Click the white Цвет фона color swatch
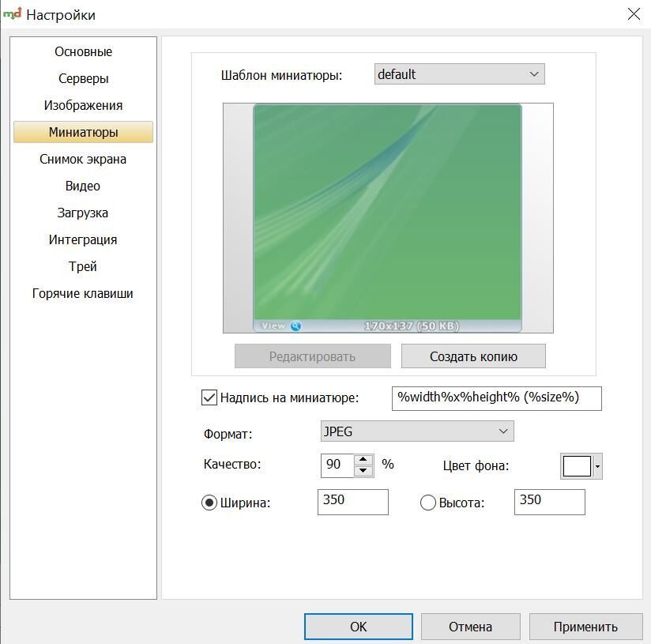 click(577, 466)
